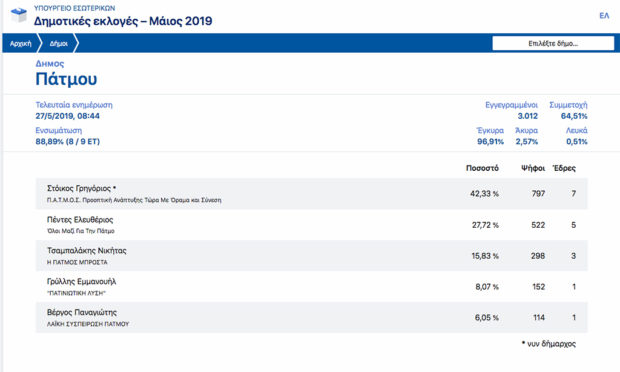The height and width of the screenshot is (372, 620).
Task: Click the ballot box logo icon
Action: point(18,15)
